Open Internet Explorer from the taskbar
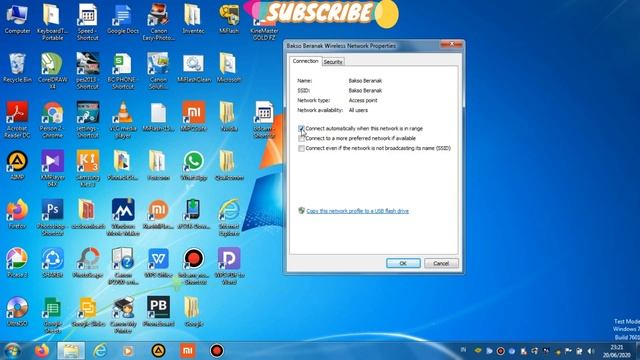This screenshot has height=360, width=640. (100, 351)
